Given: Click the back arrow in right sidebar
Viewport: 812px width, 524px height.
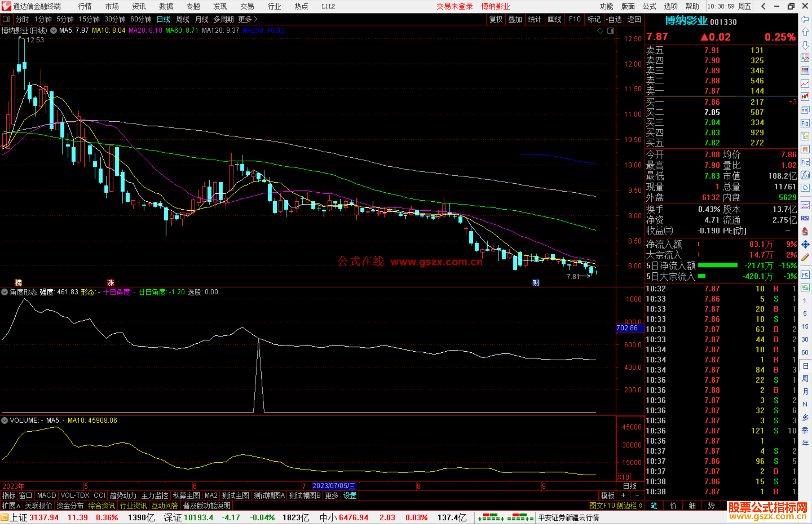Looking at the screenshot, I should [804, 19].
